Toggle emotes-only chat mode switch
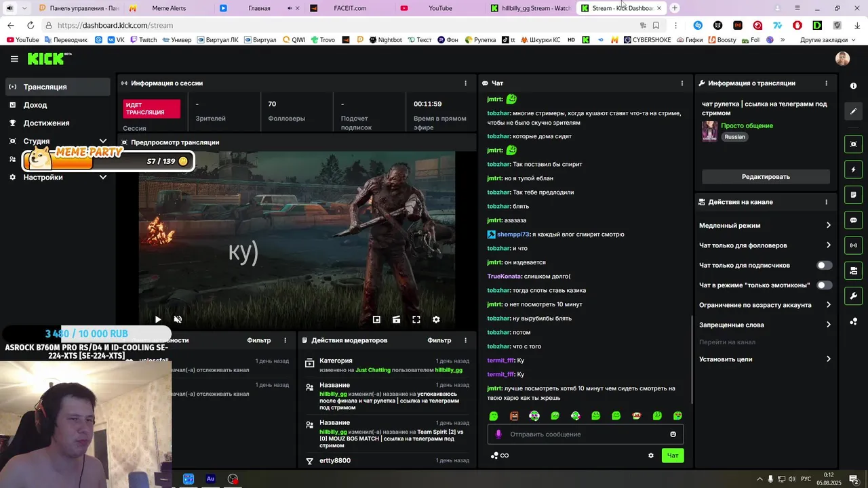Image resolution: width=868 pixels, height=488 pixels. pyautogui.click(x=824, y=285)
